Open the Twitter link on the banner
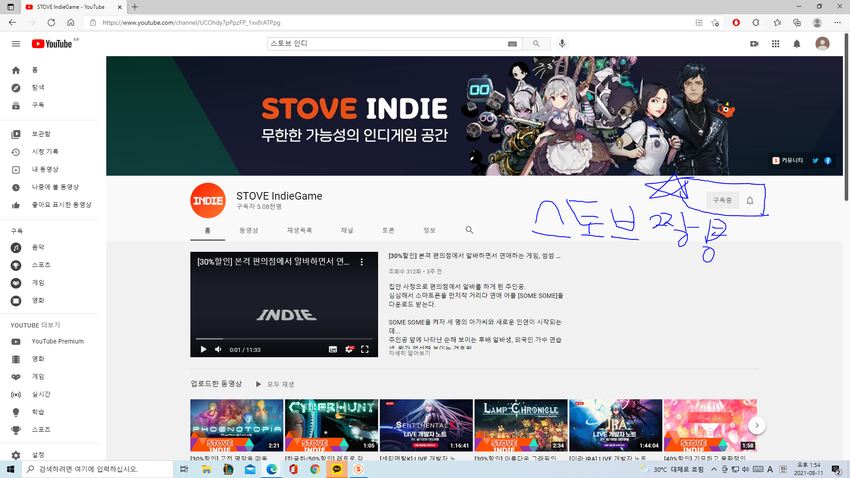This screenshot has width=850, height=478. pos(815,160)
